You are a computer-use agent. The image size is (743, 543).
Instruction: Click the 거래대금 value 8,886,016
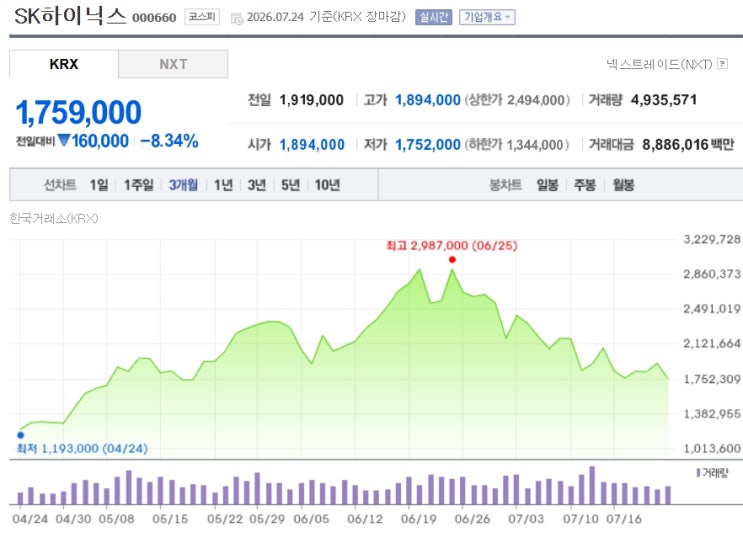pos(675,145)
